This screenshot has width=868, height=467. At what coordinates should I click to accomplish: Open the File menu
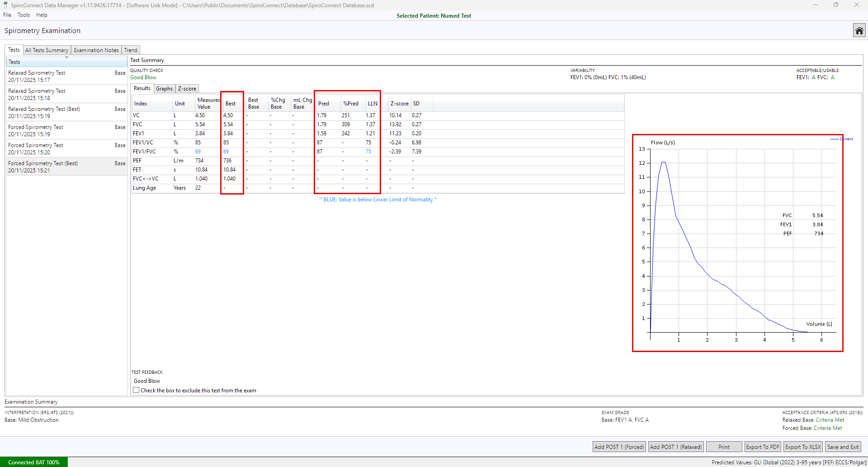[7, 15]
